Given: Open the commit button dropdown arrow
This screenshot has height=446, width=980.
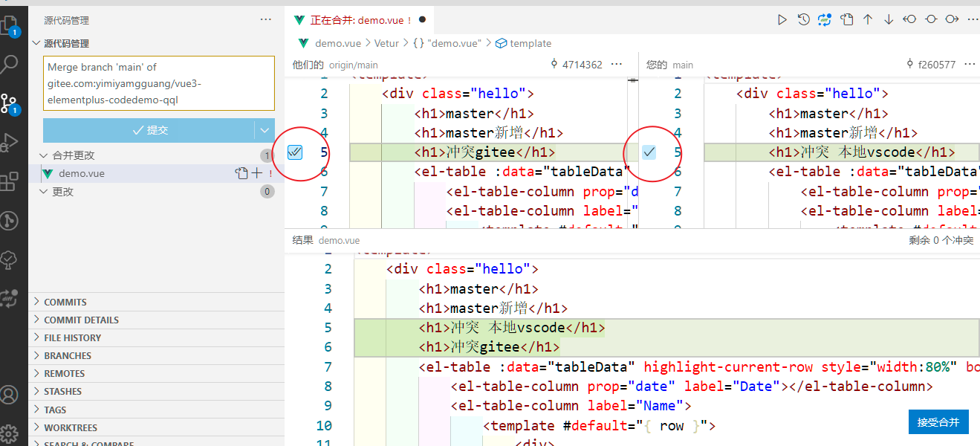Looking at the screenshot, I should pos(265,130).
